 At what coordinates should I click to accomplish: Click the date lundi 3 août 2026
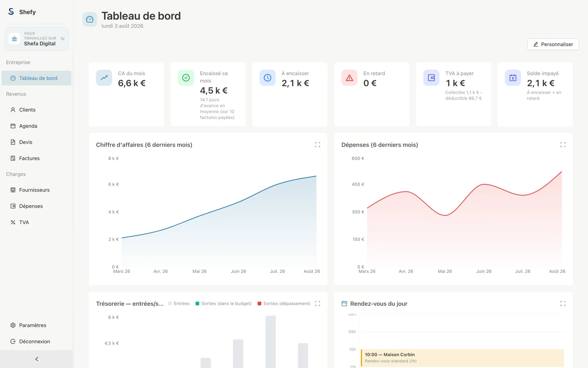(x=122, y=26)
